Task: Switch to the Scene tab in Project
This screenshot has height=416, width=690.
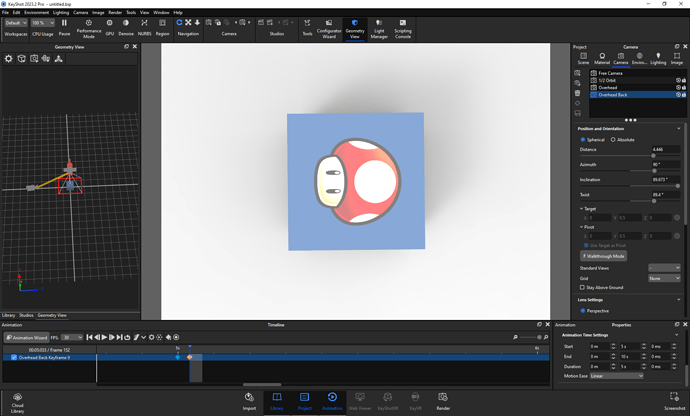Action: click(583, 59)
